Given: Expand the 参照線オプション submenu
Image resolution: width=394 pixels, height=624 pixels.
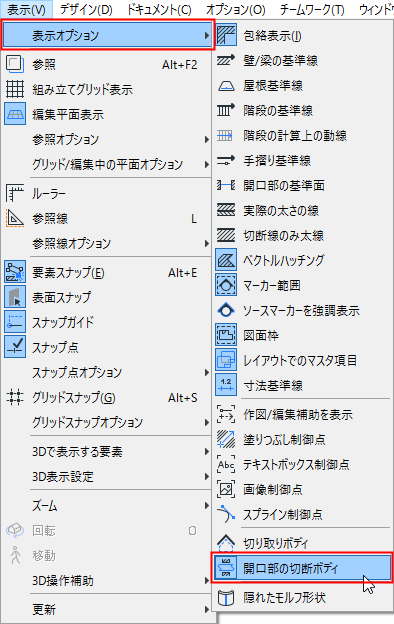Looking at the screenshot, I should coord(107,243).
